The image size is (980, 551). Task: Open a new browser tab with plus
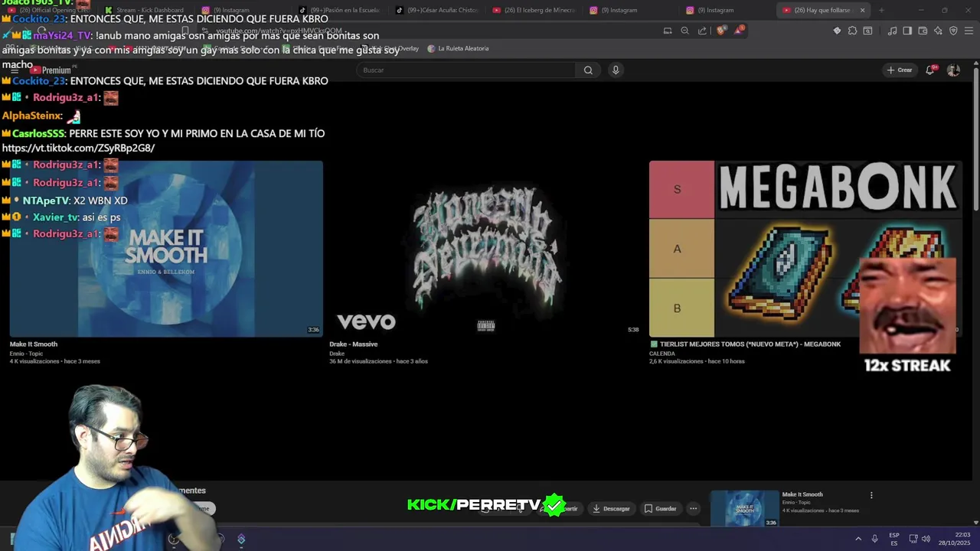click(x=881, y=10)
